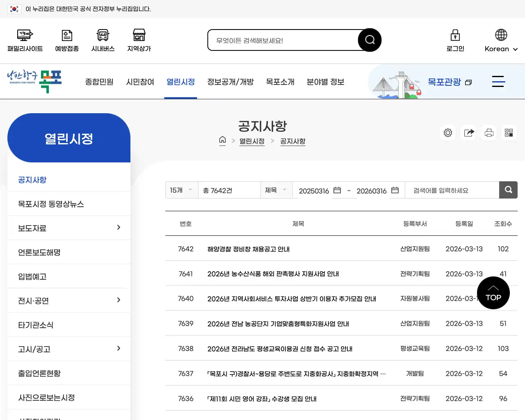This screenshot has height=420, width=525.
Task: Click the TOP button to scroll up
Action: pos(493,293)
